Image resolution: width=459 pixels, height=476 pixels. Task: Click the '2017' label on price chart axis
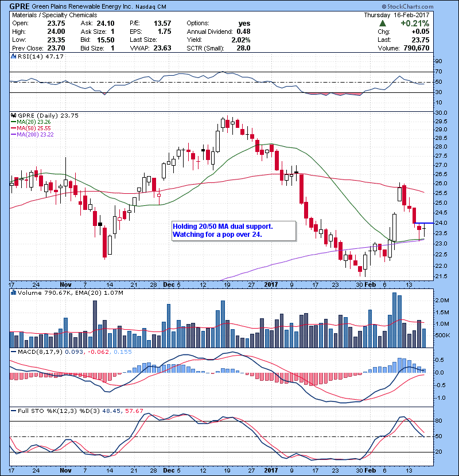(271, 284)
